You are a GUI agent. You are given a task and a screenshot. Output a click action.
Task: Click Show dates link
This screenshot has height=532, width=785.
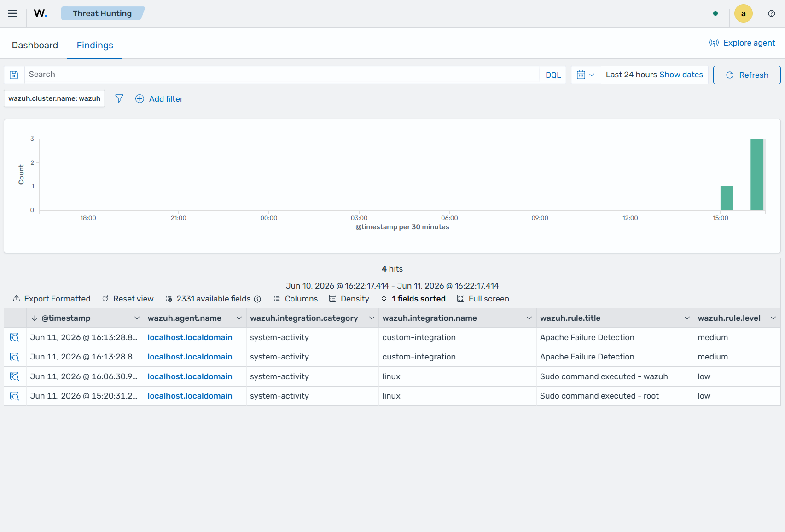[681, 75]
